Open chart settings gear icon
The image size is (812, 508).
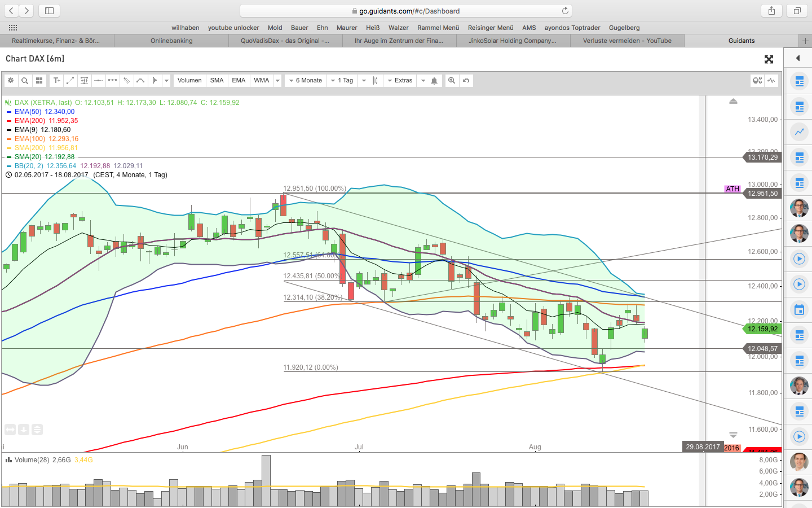tap(11, 81)
